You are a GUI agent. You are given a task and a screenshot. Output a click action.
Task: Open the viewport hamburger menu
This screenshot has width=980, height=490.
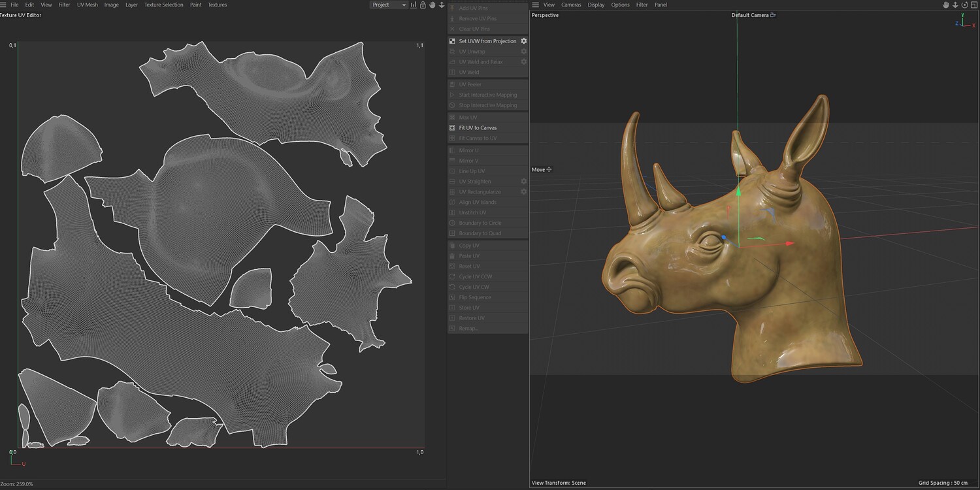point(536,5)
